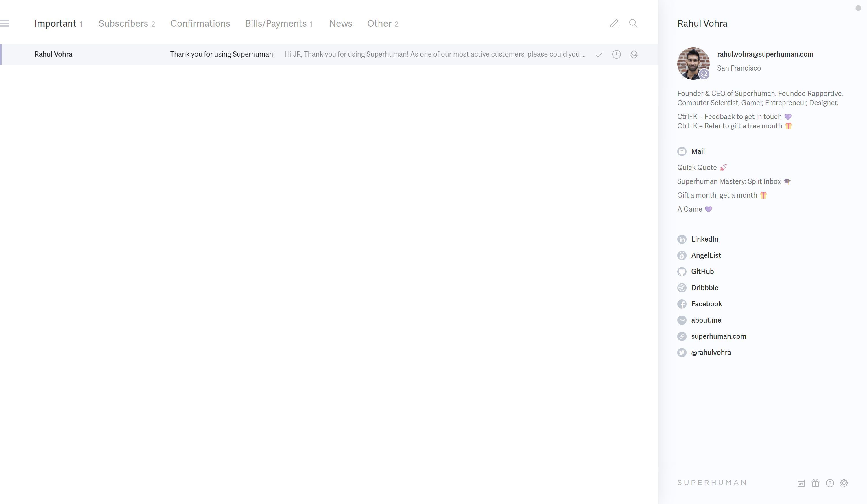
Task: Click the Rahul Vohra contact name heading
Action: [x=702, y=23]
